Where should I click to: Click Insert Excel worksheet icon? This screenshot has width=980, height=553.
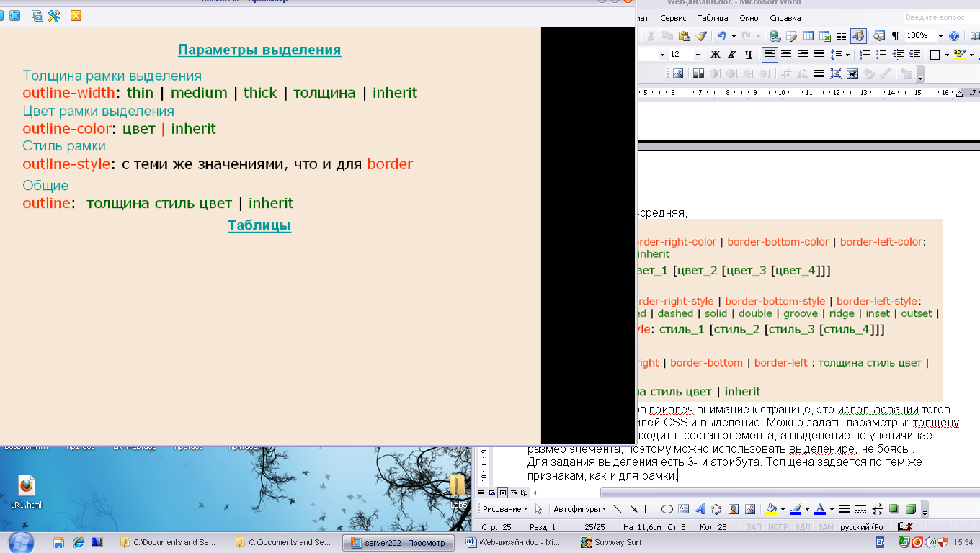click(824, 36)
